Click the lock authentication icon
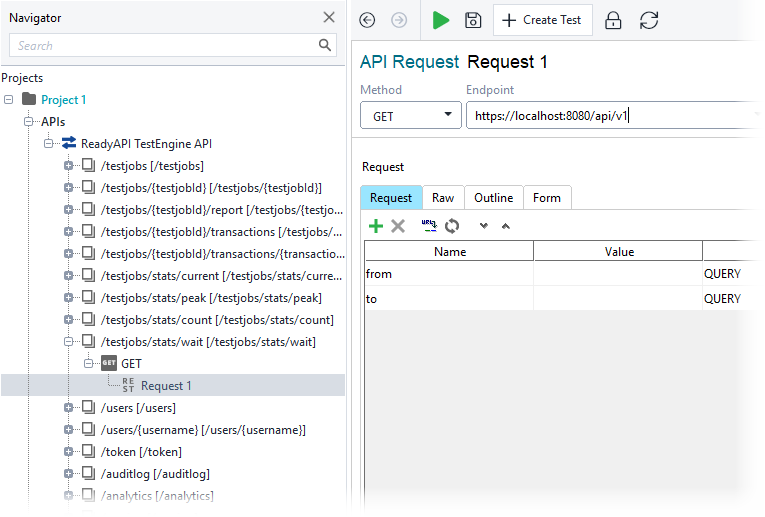765x517 pixels. pyautogui.click(x=613, y=20)
